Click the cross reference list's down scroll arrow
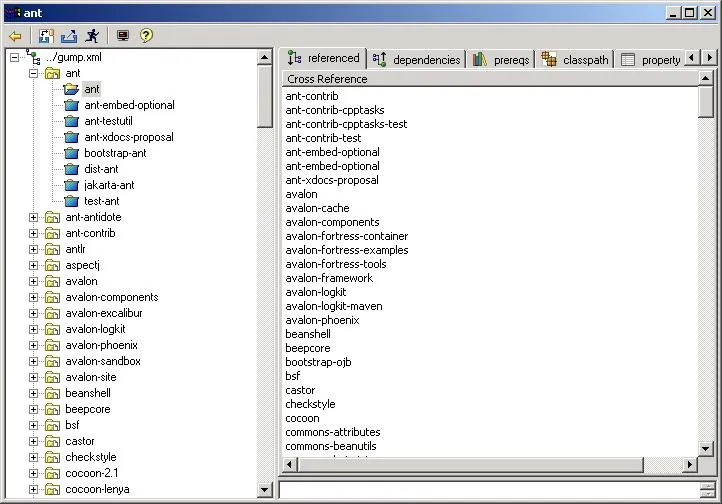Viewport: 722px width, 504px height. (x=705, y=448)
